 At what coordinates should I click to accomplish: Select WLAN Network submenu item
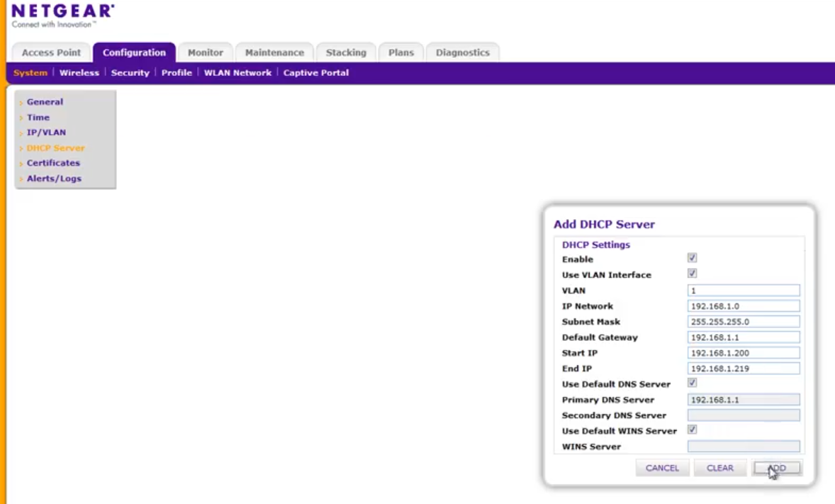pyautogui.click(x=237, y=72)
